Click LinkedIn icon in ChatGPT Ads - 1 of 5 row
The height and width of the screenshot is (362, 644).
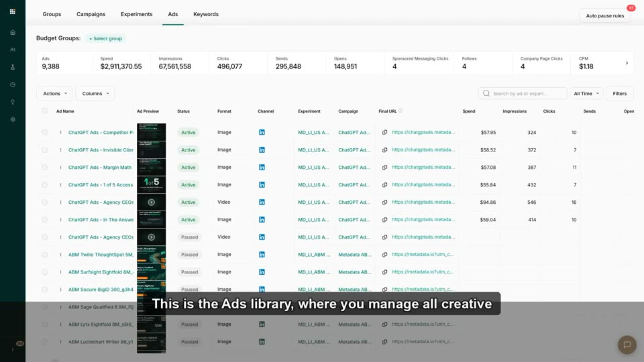click(x=262, y=185)
